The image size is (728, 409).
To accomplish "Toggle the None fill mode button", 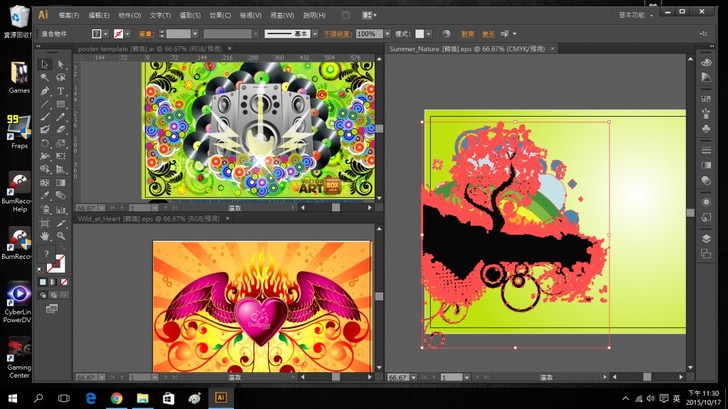I will pos(63,283).
